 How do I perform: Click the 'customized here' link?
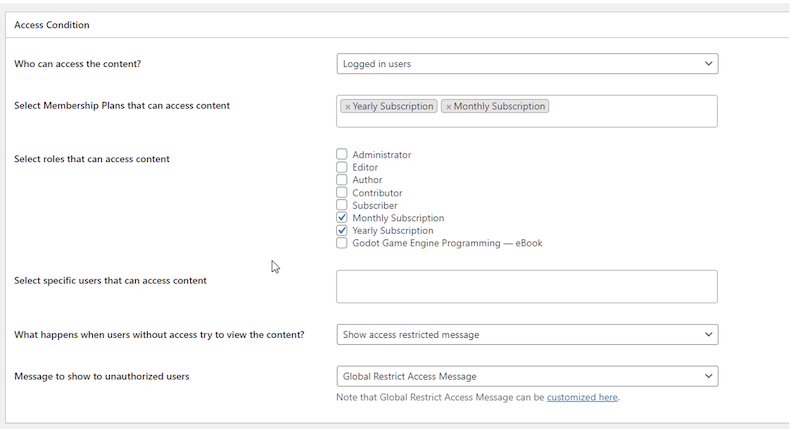582,397
